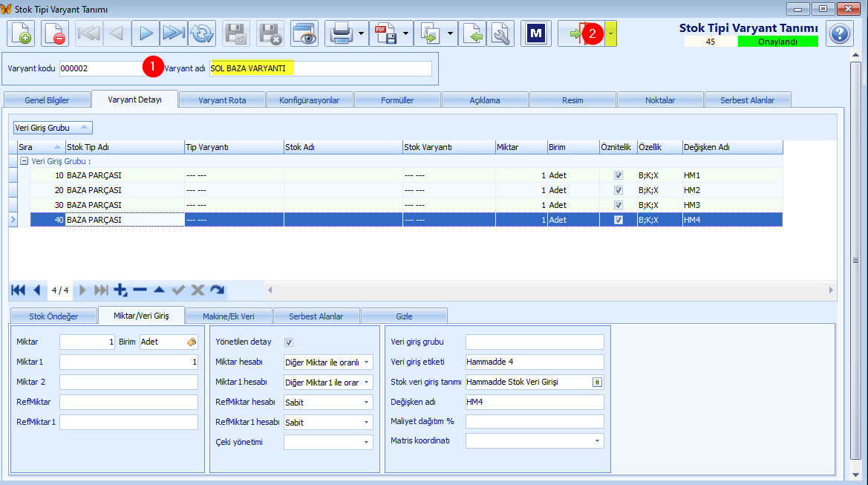
Task: Switch to the Stok Öndeğer tab
Action: click(x=53, y=316)
